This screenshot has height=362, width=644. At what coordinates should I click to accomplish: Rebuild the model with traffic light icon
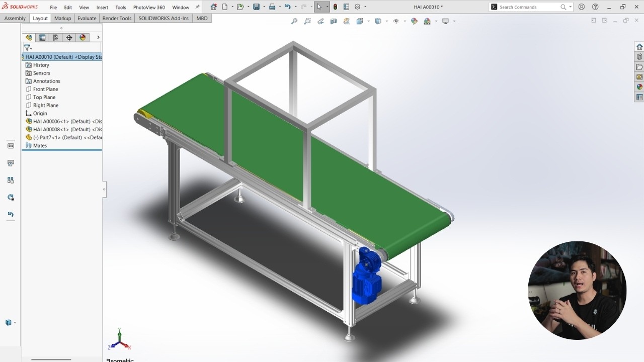[335, 7]
